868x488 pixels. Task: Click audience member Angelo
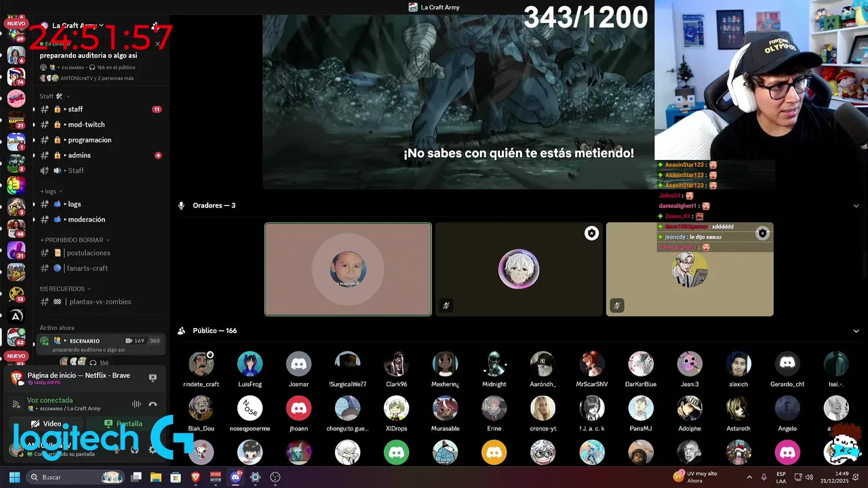point(787,414)
